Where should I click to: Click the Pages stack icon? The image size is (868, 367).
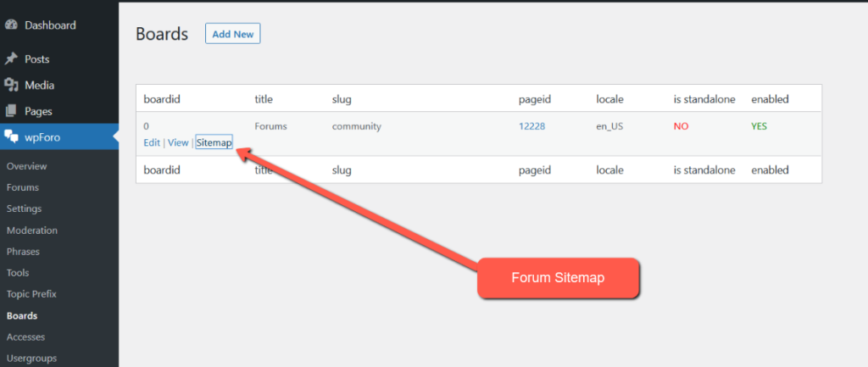tap(12, 111)
